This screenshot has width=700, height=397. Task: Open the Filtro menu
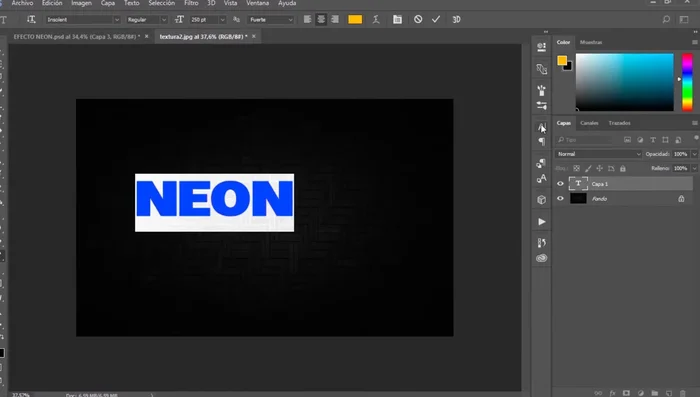(191, 3)
